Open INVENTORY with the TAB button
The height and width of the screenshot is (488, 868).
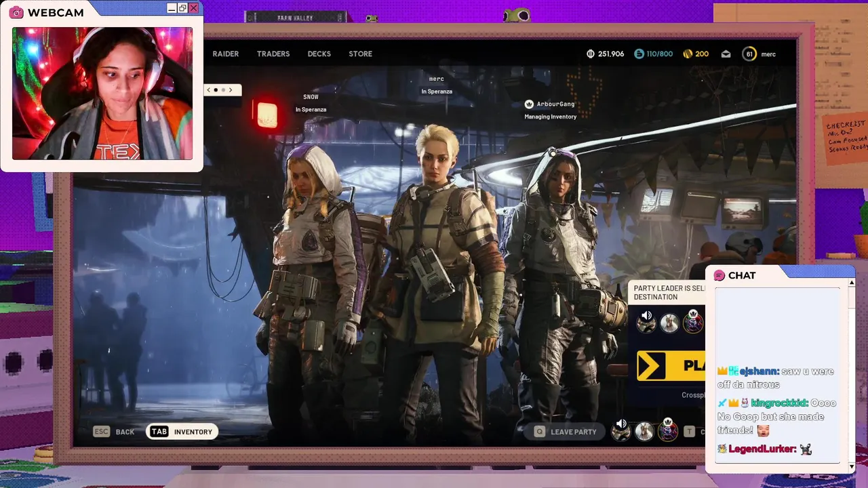(x=182, y=432)
